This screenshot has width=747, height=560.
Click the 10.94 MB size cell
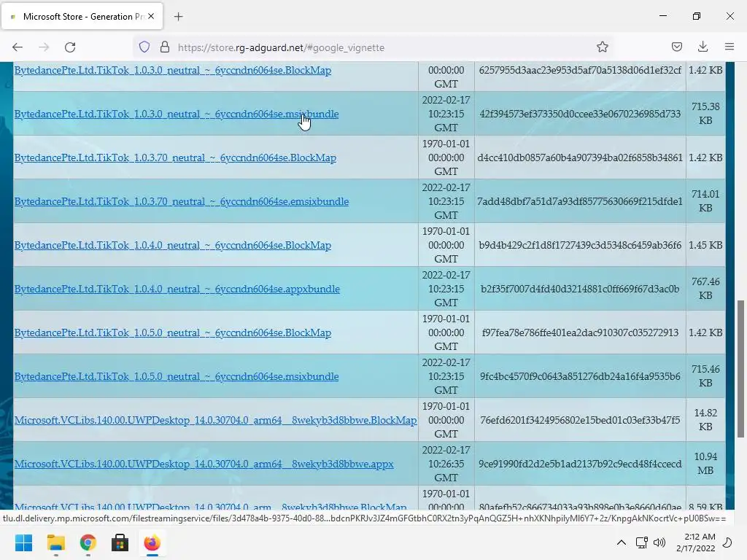[x=705, y=464]
